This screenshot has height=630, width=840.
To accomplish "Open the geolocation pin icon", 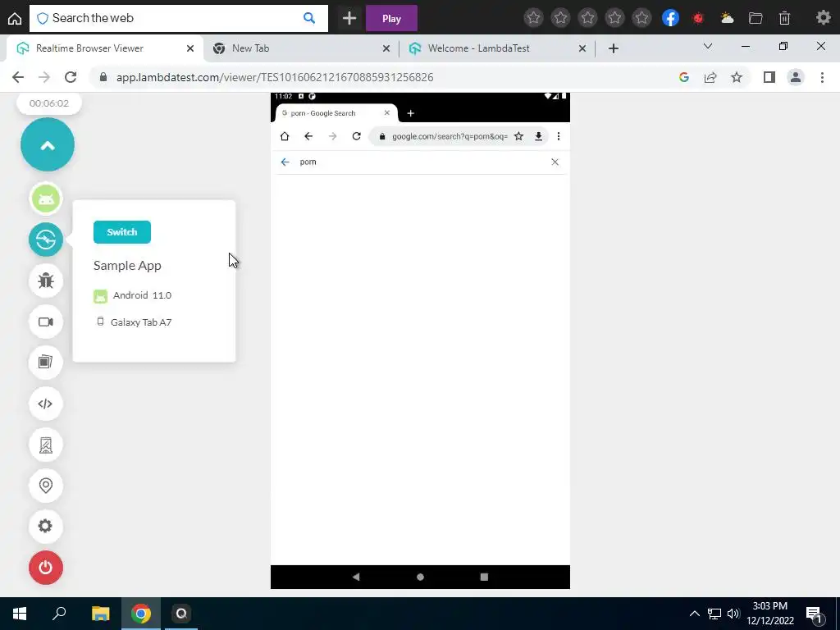I will pos(46,486).
